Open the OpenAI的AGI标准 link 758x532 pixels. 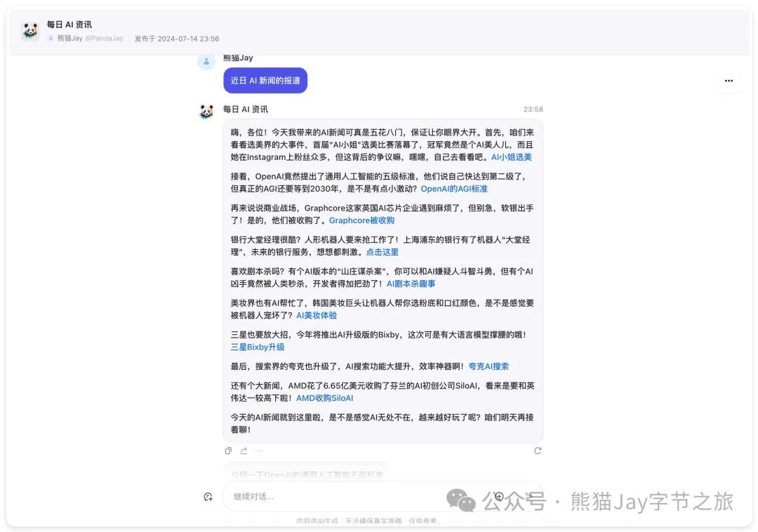454,189
